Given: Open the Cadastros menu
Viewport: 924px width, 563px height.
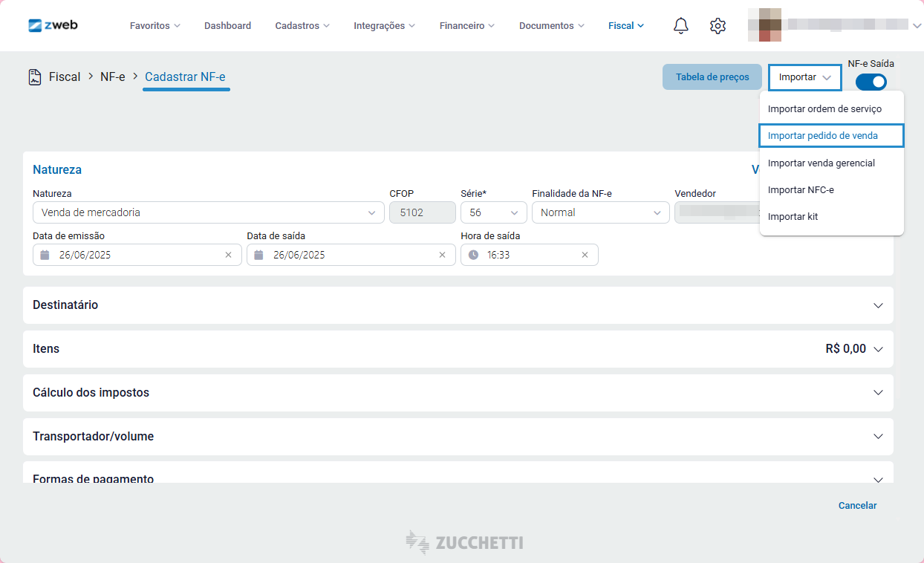Looking at the screenshot, I should click(302, 26).
